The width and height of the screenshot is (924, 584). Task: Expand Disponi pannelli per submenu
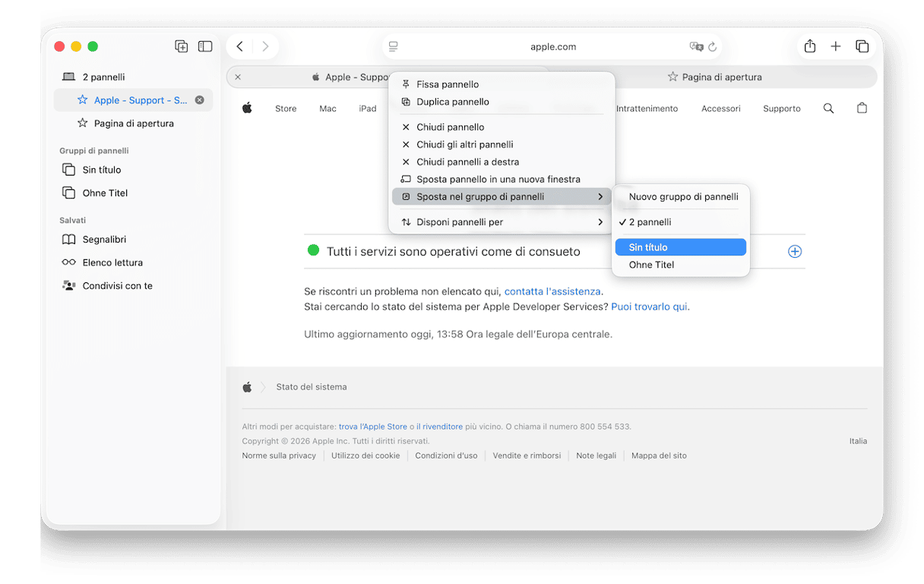pyautogui.click(x=502, y=222)
